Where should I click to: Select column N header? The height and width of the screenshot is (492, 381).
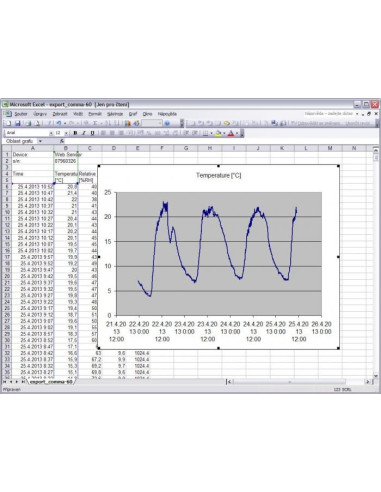click(x=354, y=148)
